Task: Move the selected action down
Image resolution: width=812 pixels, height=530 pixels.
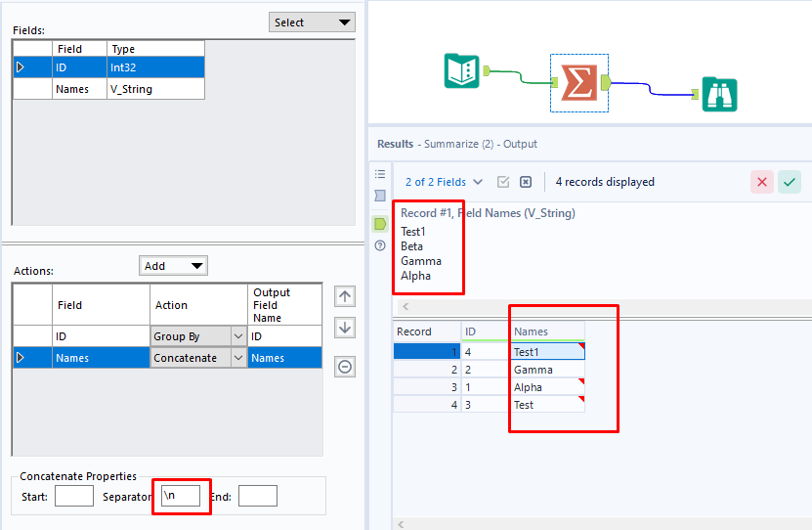Action: (345, 328)
